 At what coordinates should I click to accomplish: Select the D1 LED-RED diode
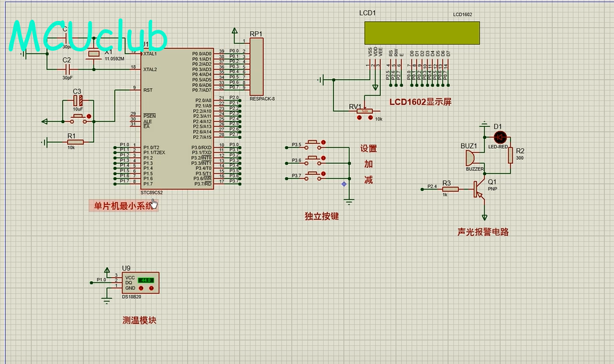(500, 138)
